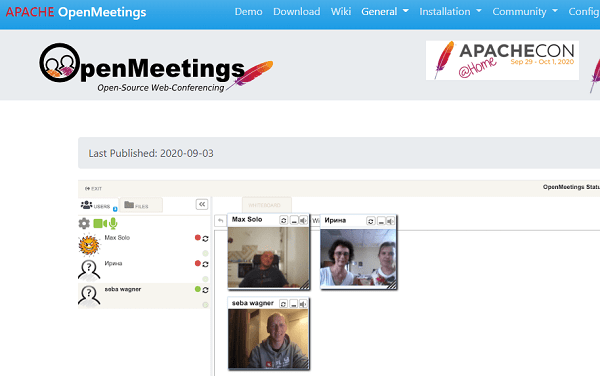Click the Ирина video window title
Screen dimensions: 600x376
click(x=335, y=220)
